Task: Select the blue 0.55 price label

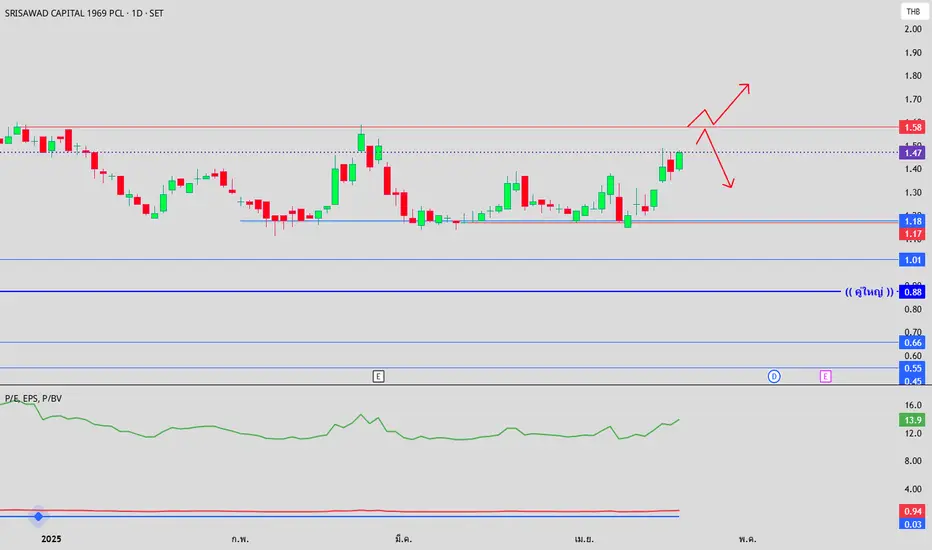Action: pyautogui.click(x=912, y=368)
